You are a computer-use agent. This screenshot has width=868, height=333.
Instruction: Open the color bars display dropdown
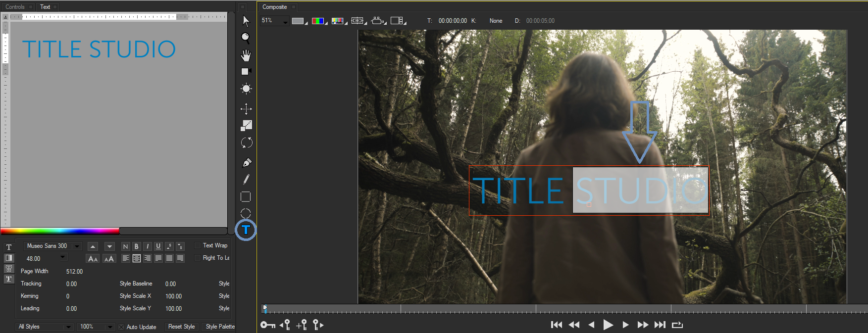pyautogui.click(x=339, y=21)
